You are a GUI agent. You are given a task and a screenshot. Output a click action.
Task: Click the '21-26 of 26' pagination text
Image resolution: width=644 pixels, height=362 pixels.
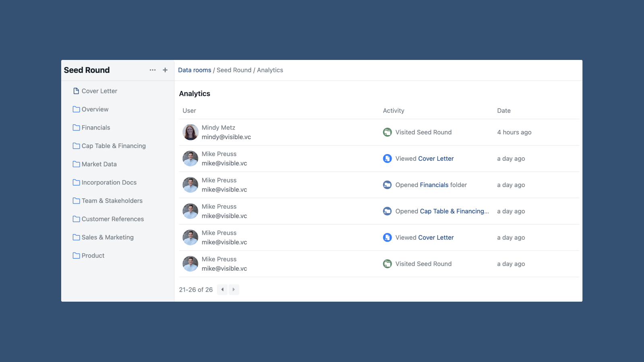click(x=196, y=290)
